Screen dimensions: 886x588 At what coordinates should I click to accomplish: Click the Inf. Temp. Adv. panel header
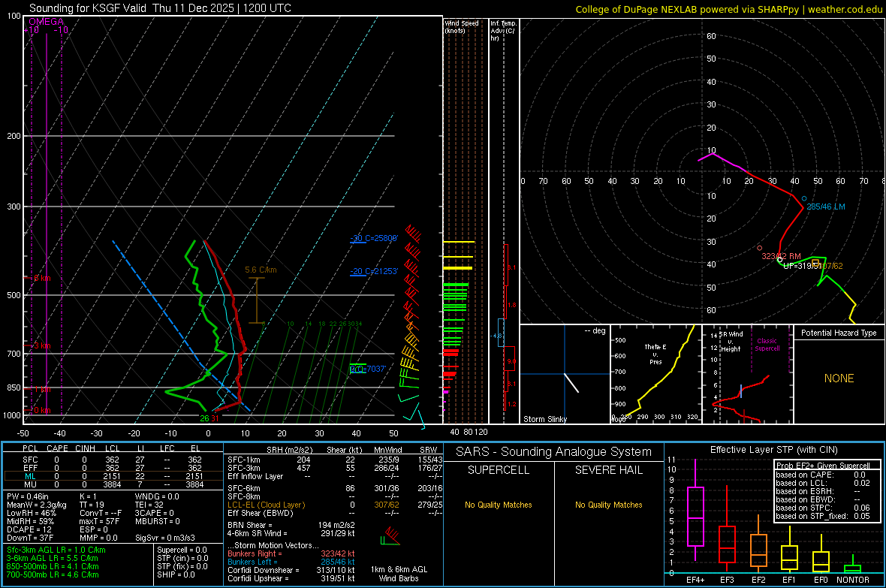coord(502,31)
